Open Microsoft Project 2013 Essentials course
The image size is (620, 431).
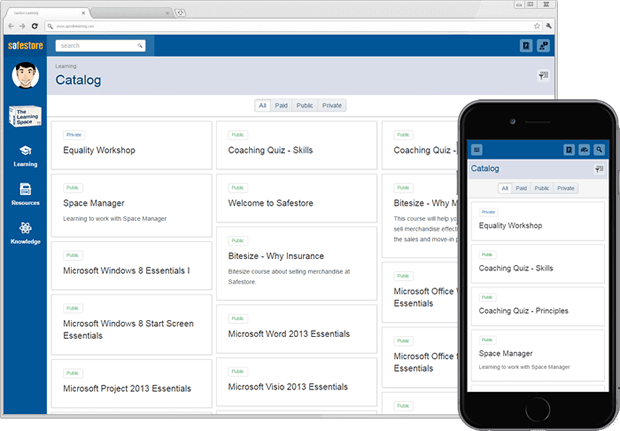tap(132, 384)
